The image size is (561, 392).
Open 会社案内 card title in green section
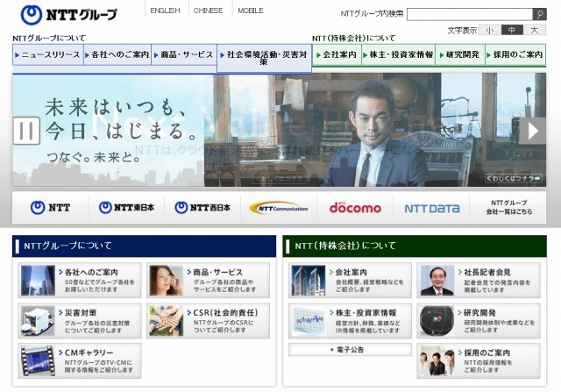tap(352, 273)
